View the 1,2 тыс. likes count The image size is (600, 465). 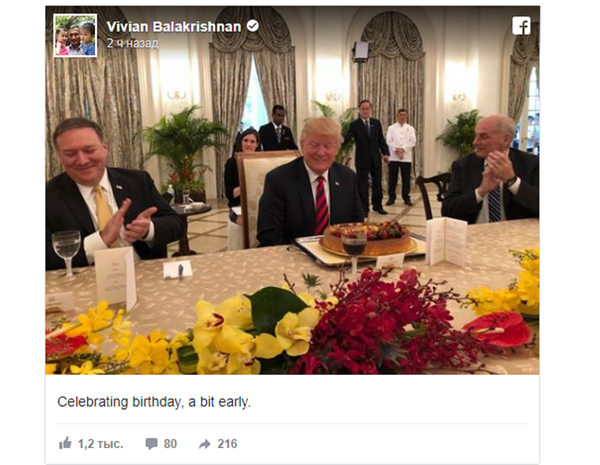tap(101, 444)
